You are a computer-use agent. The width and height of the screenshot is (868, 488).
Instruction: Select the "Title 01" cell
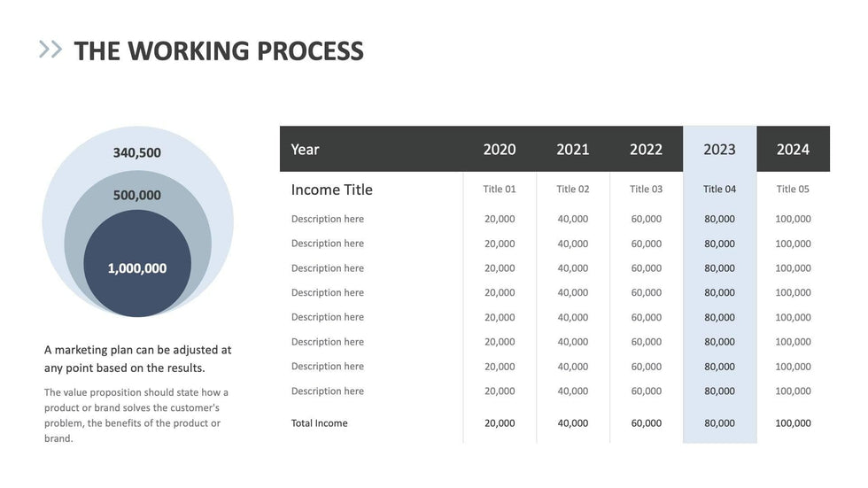click(500, 189)
